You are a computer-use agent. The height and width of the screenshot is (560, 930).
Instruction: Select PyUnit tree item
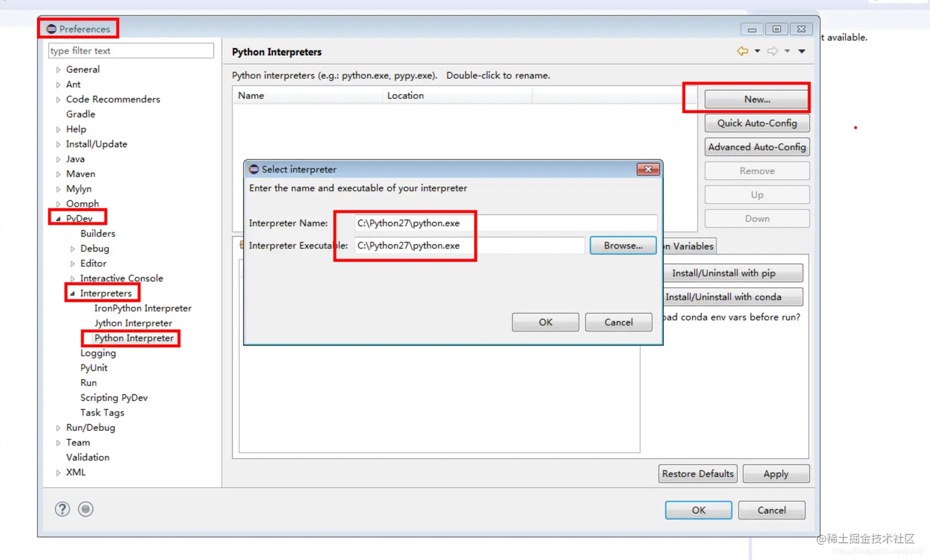coord(93,368)
